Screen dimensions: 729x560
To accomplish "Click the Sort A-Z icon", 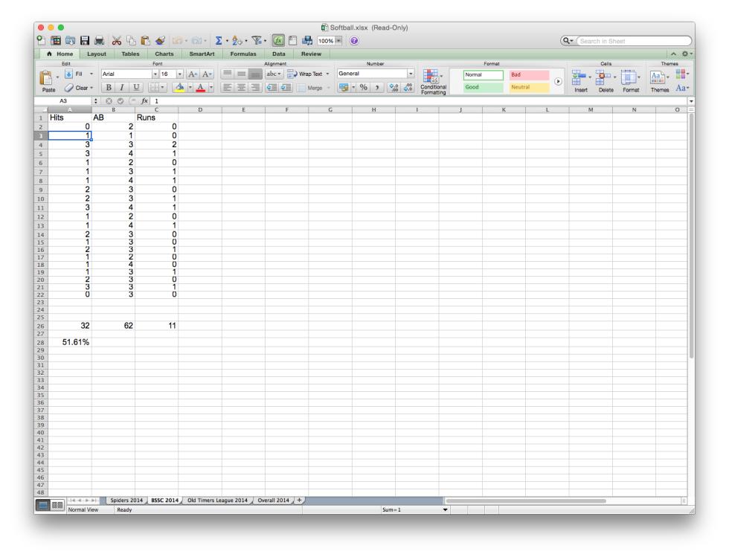I will [x=237, y=41].
